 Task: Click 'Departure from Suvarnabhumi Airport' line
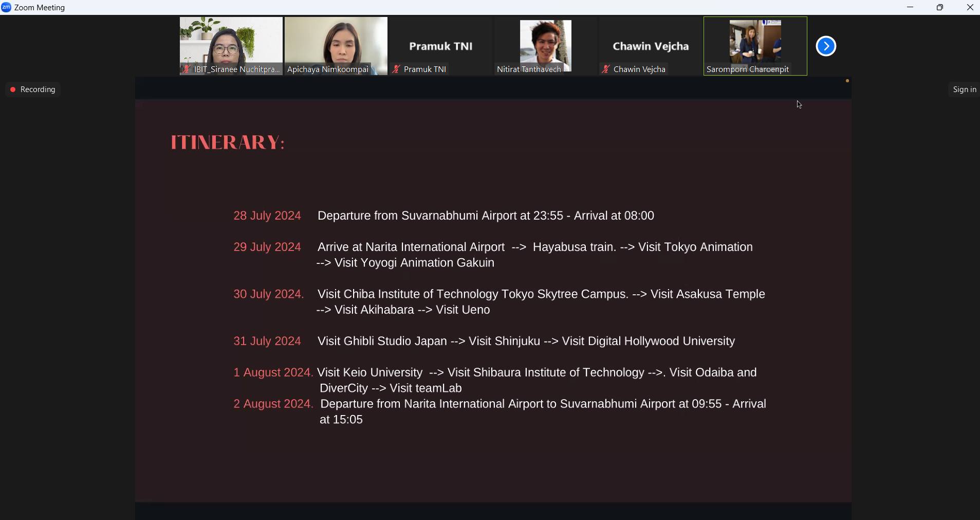coord(486,216)
